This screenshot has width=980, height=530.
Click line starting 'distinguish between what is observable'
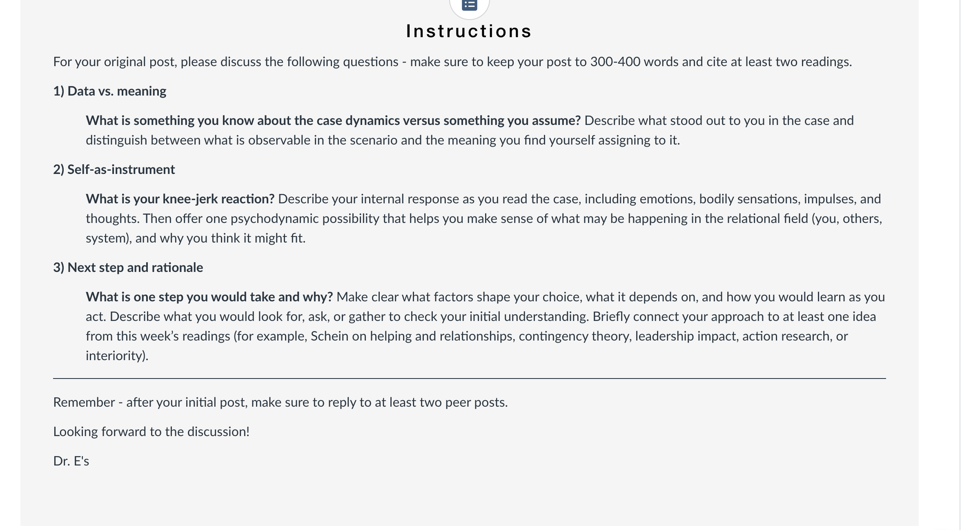tap(383, 140)
